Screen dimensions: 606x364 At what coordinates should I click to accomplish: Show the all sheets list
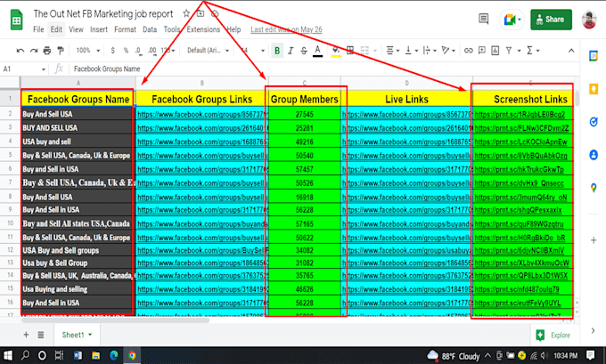tap(41, 335)
